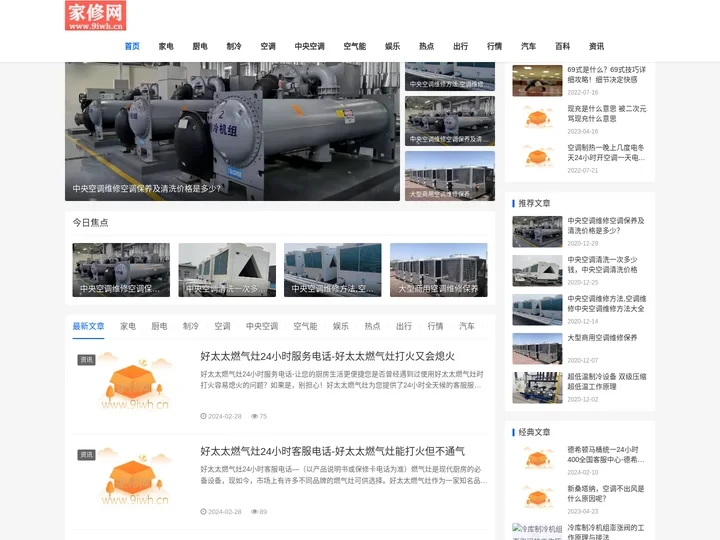Open 推荐文章 link 中央空调维修方法,空调维修
This screenshot has width=720, height=540.
click(x=607, y=304)
